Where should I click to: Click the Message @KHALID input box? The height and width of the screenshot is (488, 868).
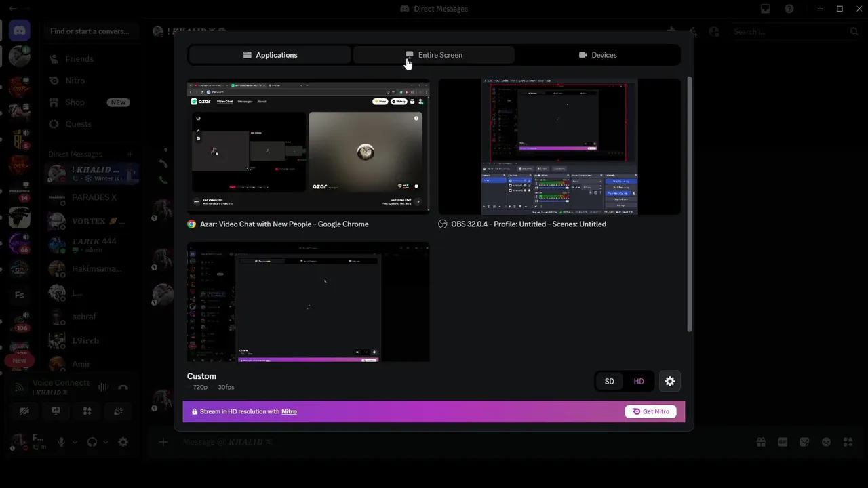461,442
